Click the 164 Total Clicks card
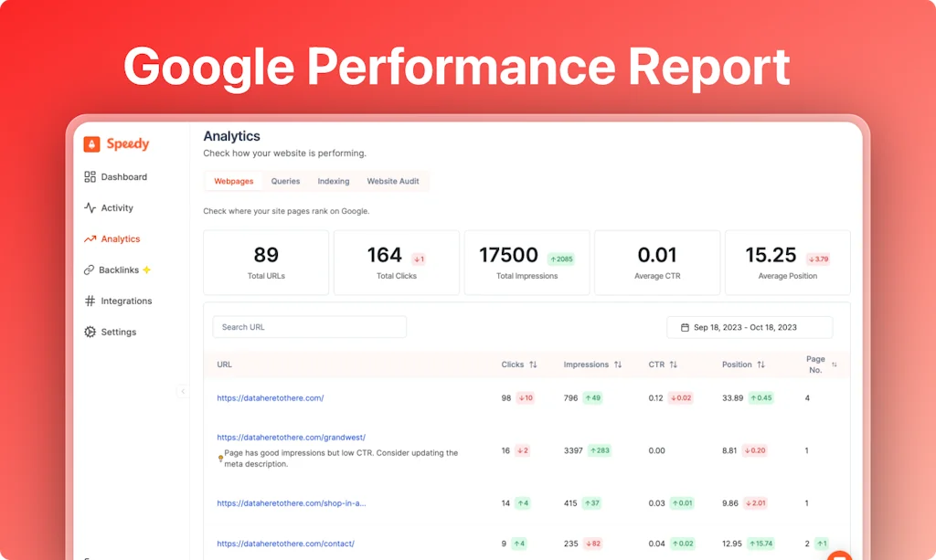Screen dimensions: 936x560 click(x=397, y=262)
